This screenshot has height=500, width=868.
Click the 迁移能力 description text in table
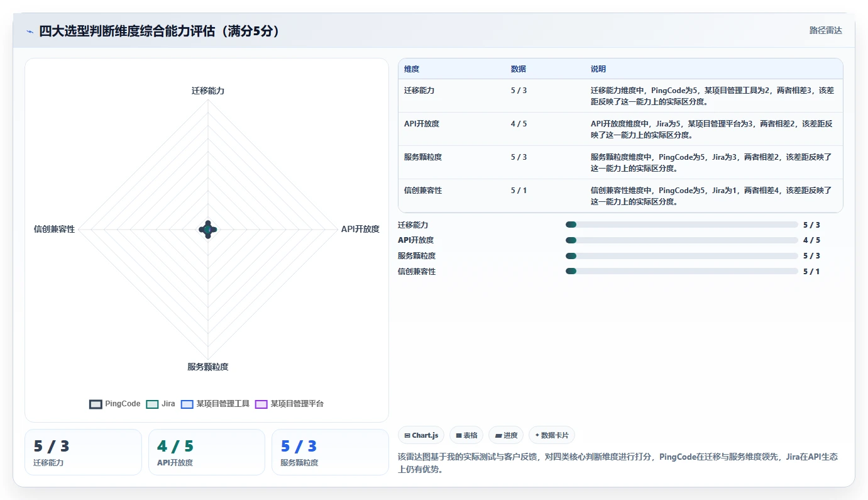pos(712,96)
